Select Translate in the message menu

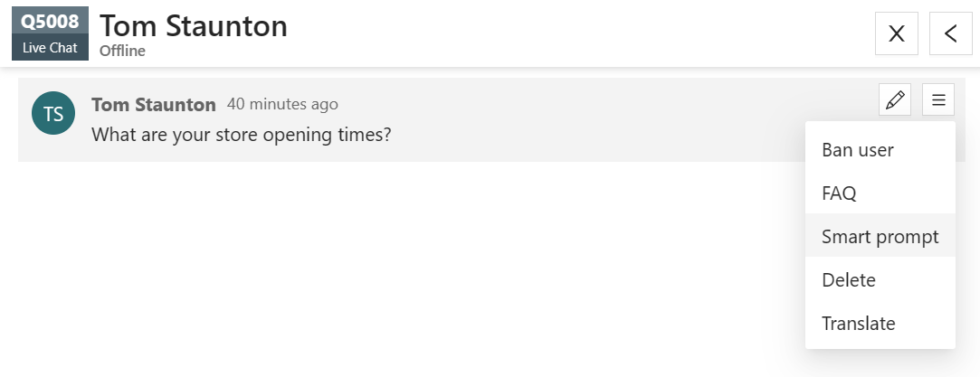point(858,324)
